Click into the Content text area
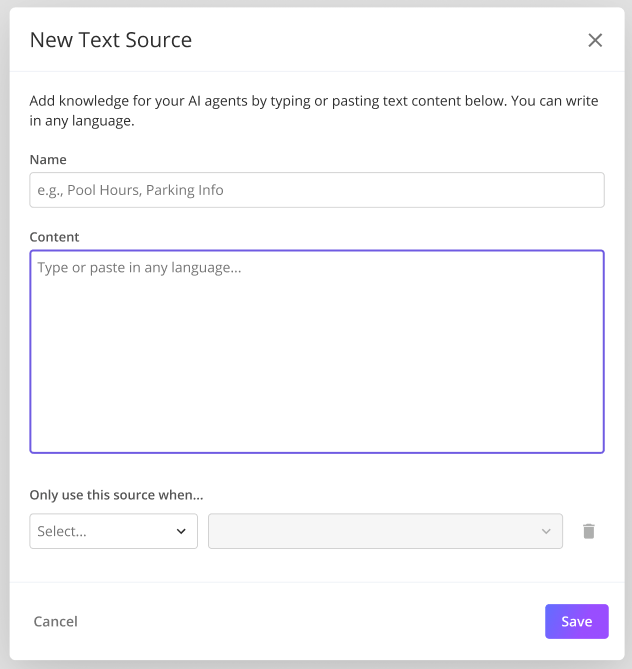This screenshot has height=669, width=632. (x=316, y=350)
